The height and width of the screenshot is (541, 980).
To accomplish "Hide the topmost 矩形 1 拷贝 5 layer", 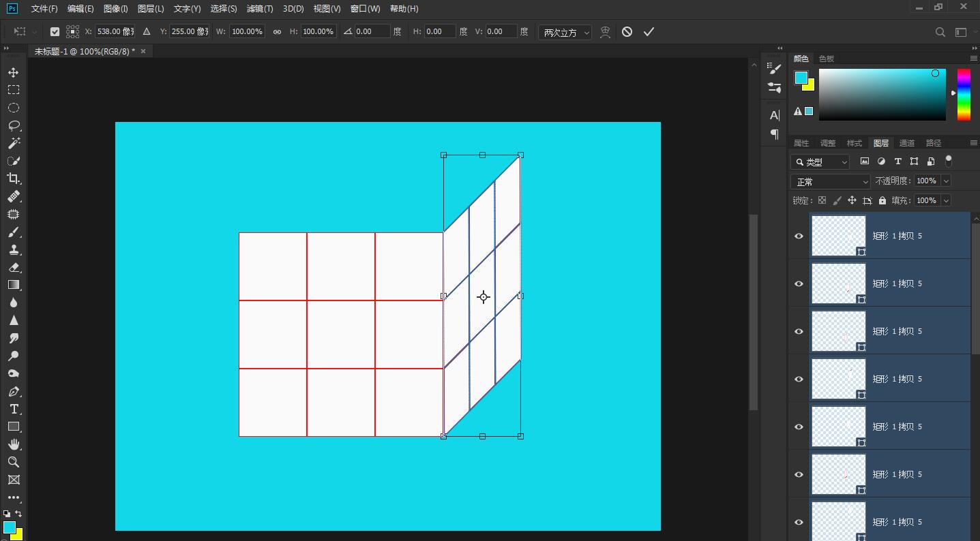I will tap(799, 236).
